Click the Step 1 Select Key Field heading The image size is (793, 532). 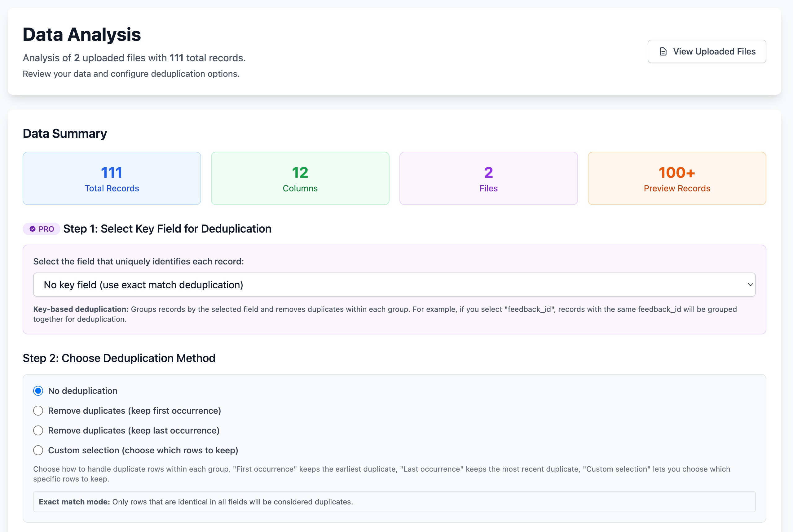click(x=167, y=229)
